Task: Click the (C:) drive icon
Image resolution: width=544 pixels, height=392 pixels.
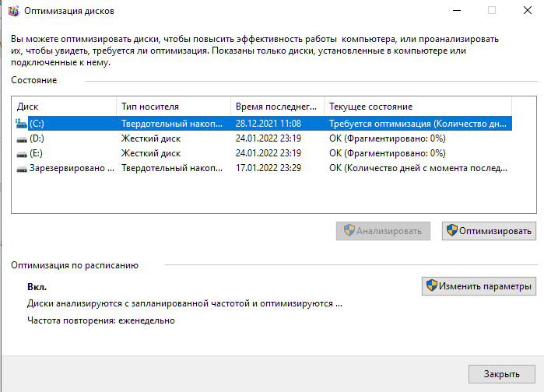Action: pyautogui.click(x=21, y=123)
